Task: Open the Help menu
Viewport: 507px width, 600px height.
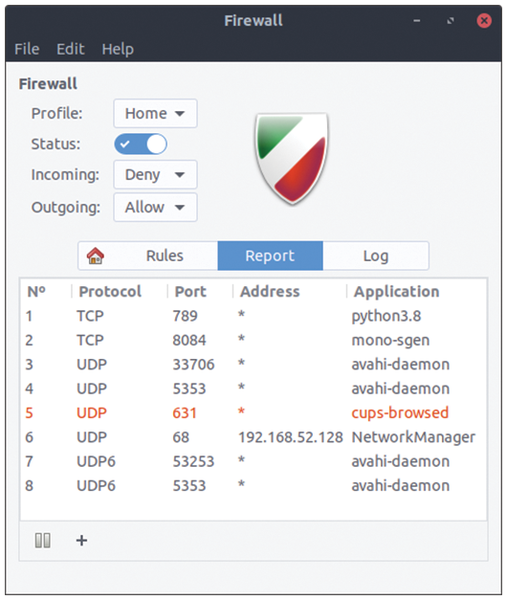Action: [x=118, y=49]
